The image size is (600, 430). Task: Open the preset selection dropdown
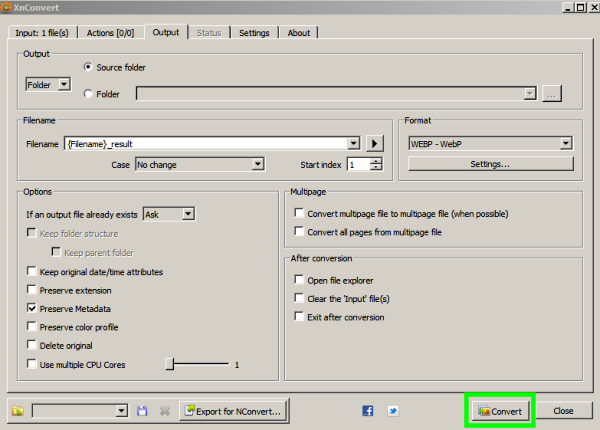pyautogui.click(x=80, y=411)
